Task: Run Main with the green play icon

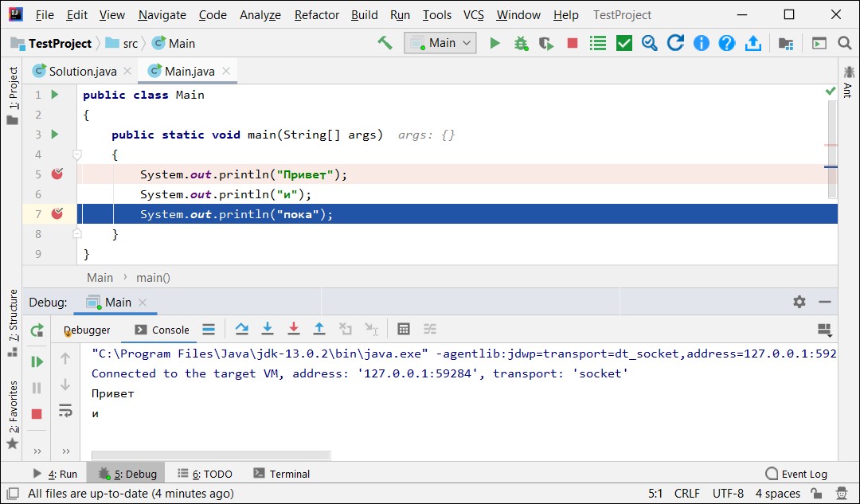Action: (494, 43)
